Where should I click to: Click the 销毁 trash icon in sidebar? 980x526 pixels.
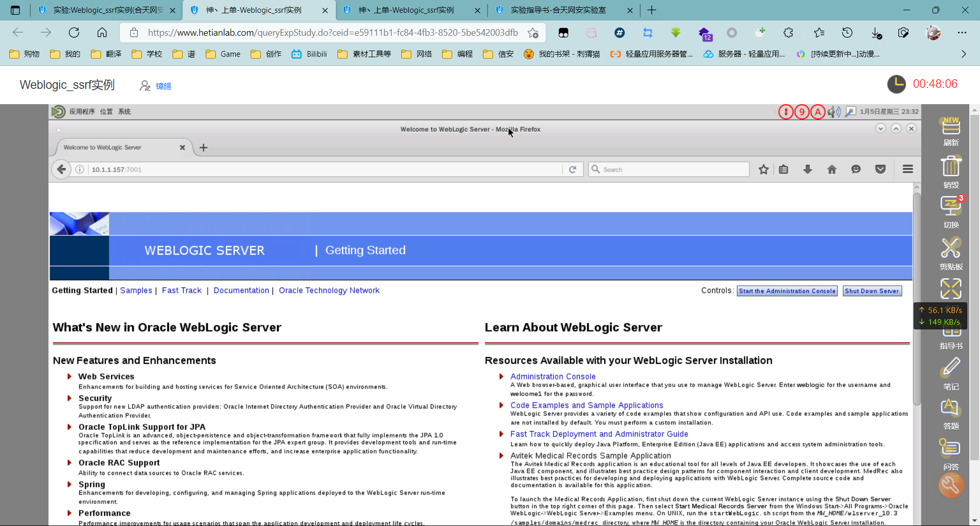click(x=951, y=166)
